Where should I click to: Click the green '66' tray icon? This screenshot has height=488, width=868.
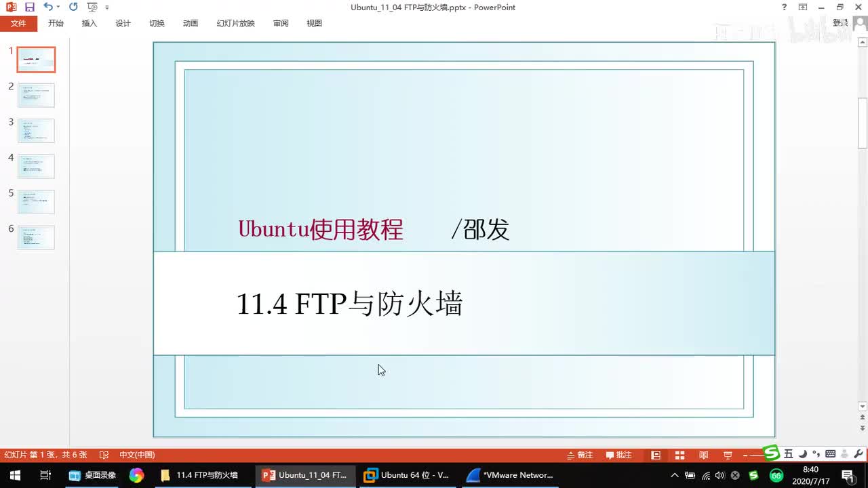[x=776, y=475]
